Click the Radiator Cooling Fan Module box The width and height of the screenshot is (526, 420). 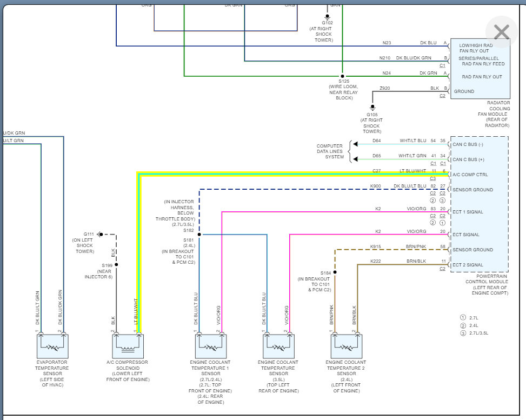[x=481, y=69]
